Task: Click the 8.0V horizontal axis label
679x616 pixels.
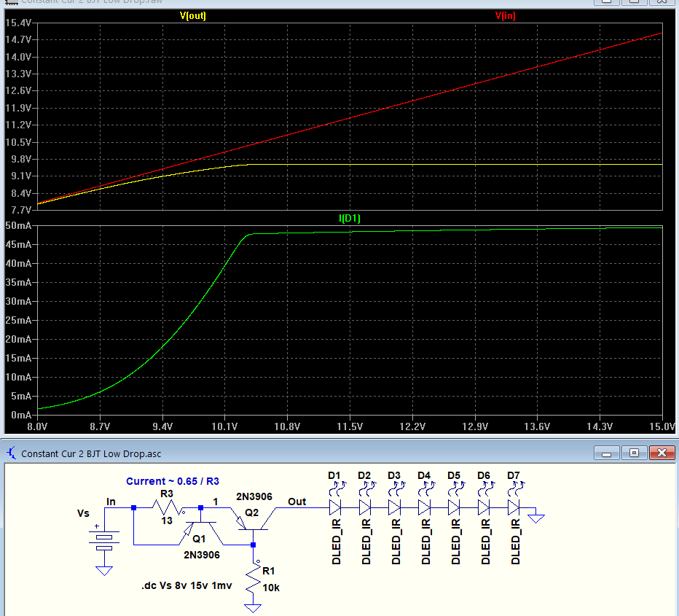Action: tap(37, 426)
